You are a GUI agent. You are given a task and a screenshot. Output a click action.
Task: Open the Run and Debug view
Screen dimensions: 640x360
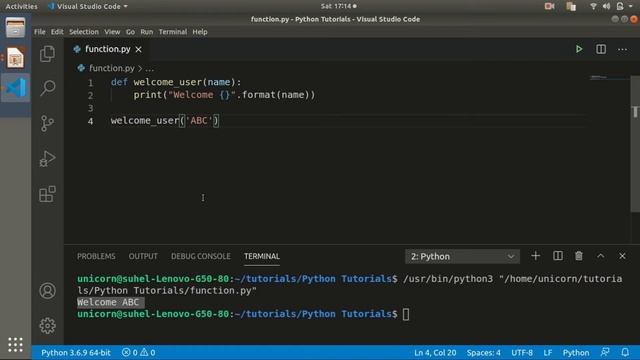coord(47,159)
